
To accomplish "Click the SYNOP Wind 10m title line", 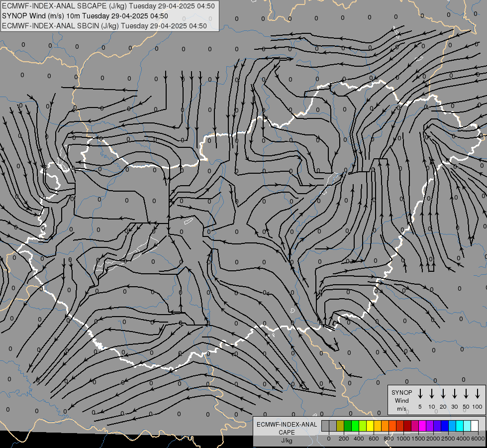I will [85, 16].
